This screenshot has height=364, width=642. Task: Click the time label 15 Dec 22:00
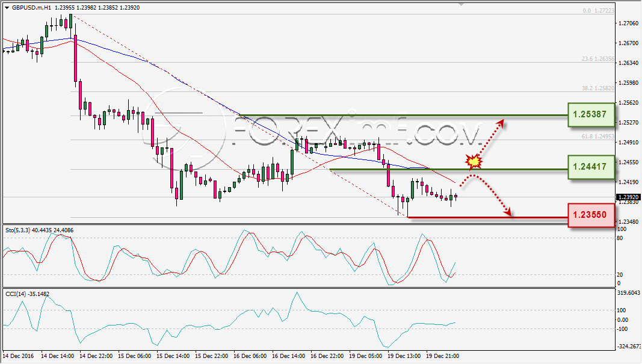(x=211, y=356)
